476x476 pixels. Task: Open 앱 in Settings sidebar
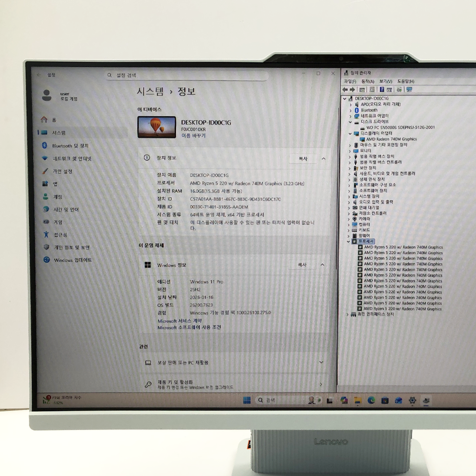pyautogui.click(x=50, y=184)
